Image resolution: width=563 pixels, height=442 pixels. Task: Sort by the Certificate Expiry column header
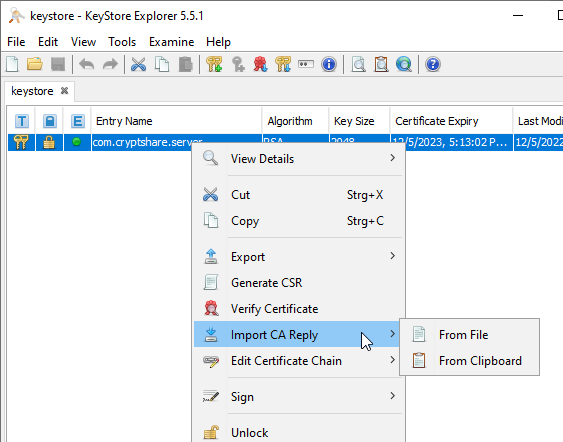[451, 121]
